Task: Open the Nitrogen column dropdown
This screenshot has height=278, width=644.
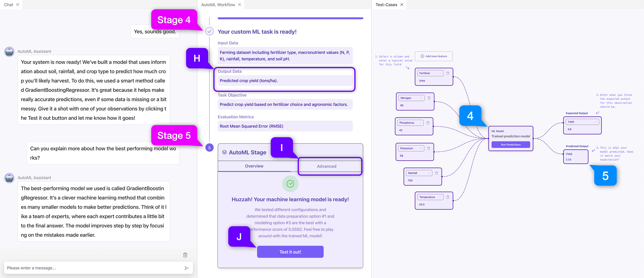Action: pos(411,98)
